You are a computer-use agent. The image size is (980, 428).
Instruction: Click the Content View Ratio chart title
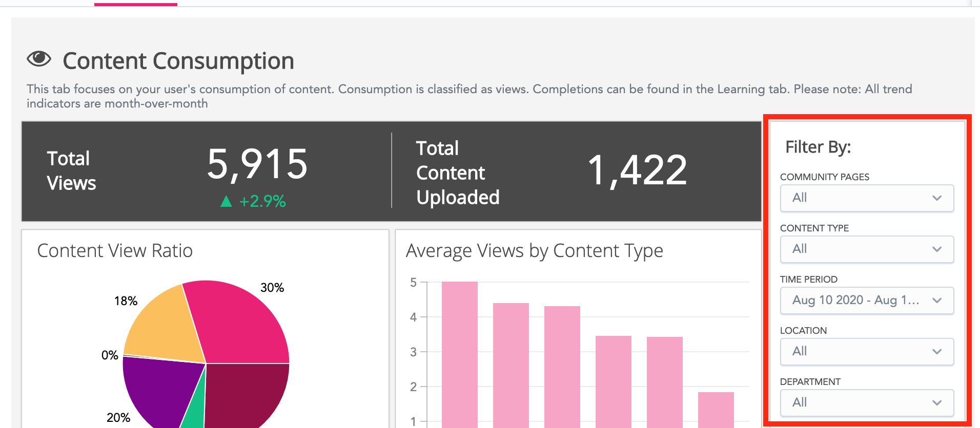(115, 251)
